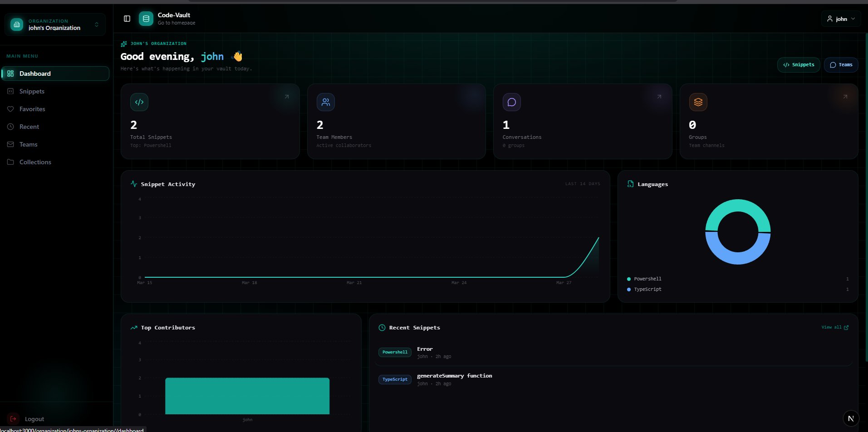Screen dimensions: 868x432
Task: Click the 'Snippet Activity' chart title
Action: pyautogui.click(x=168, y=184)
